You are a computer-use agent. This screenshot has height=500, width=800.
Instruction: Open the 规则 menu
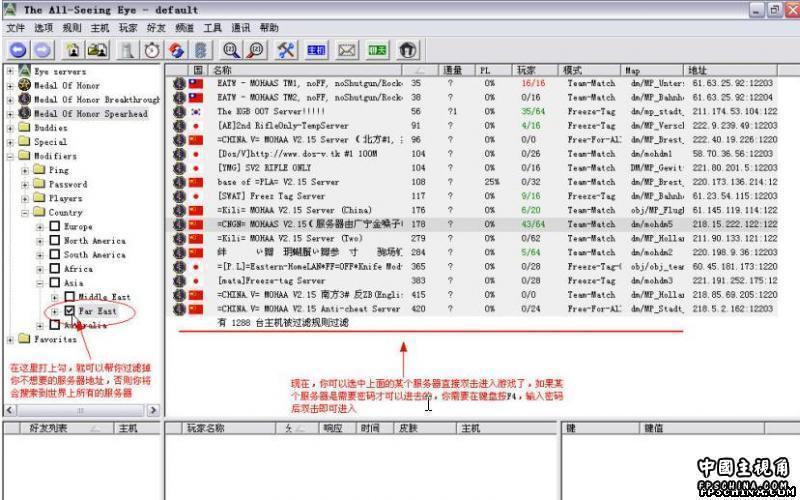[71, 28]
